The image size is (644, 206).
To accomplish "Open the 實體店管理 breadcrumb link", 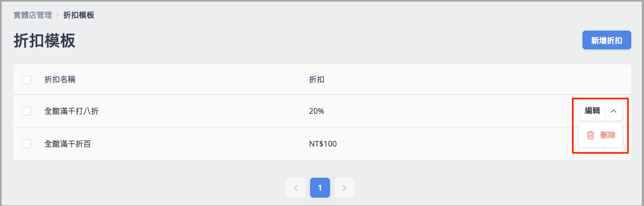I will pos(32,16).
